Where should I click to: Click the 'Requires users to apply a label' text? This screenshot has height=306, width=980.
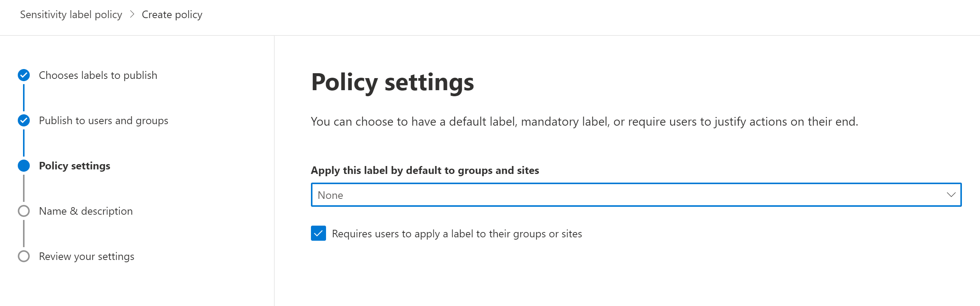(x=457, y=234)
